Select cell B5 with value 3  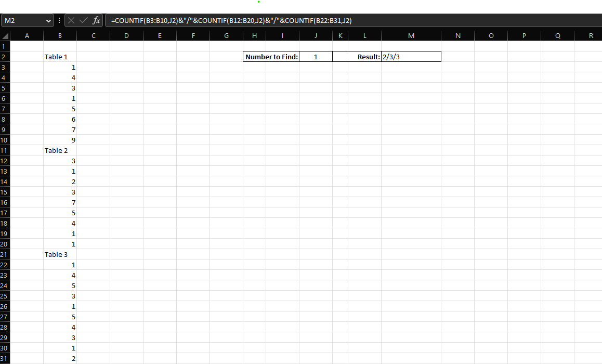pos(60,88)
